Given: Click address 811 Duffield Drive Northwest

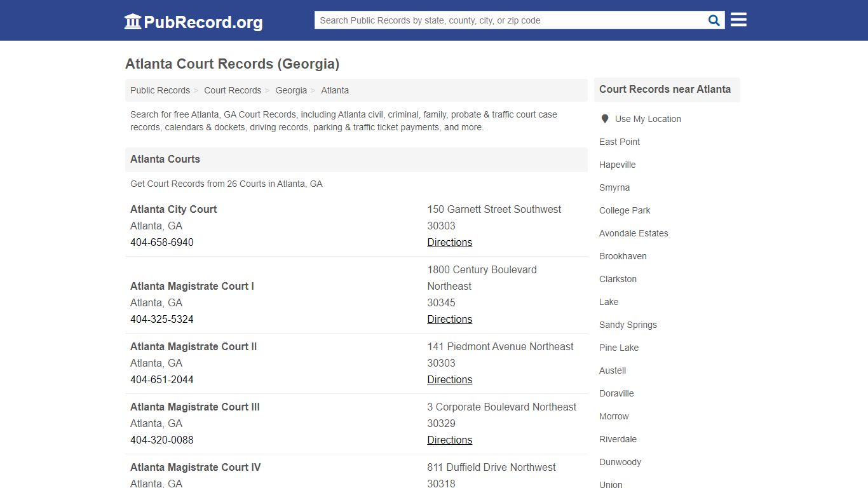Looking at the screenshot, I should click(x=492, y=467).
